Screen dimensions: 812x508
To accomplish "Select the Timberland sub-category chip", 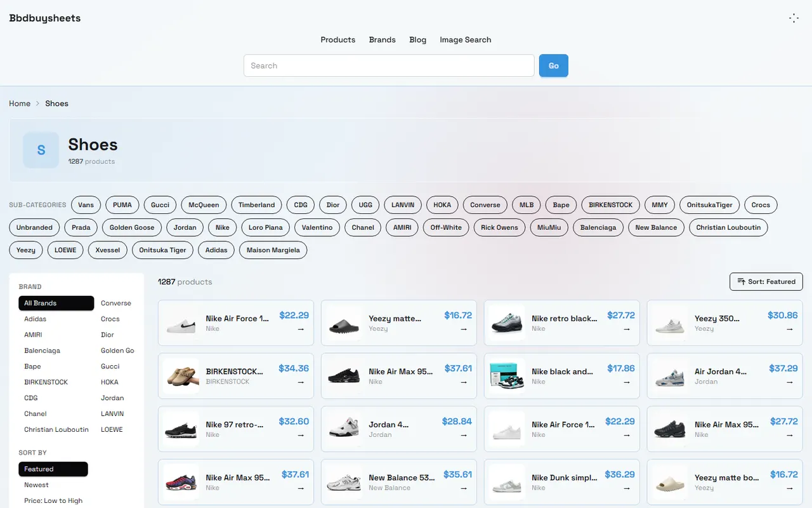I will [257, 205].
